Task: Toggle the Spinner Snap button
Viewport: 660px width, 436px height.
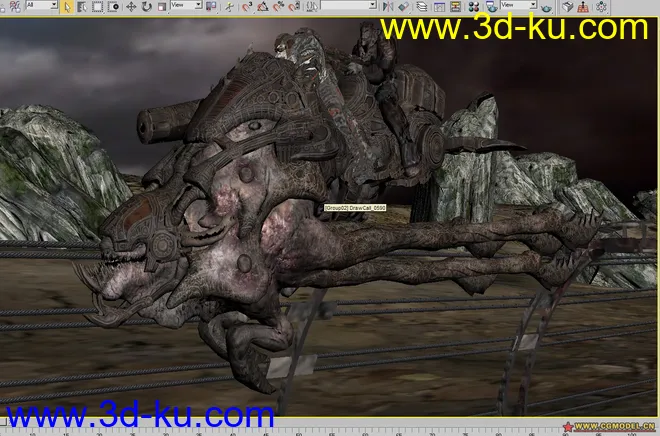Action: 294,6
